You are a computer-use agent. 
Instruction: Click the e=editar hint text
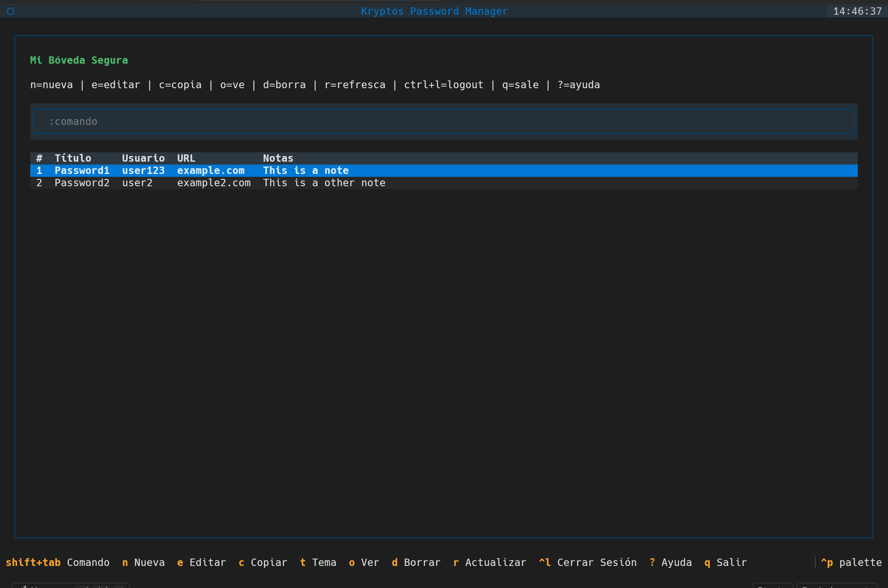(116, 85)
